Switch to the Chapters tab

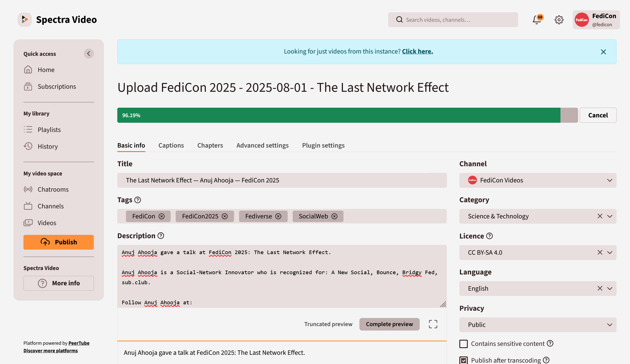(x=210, y=145)
